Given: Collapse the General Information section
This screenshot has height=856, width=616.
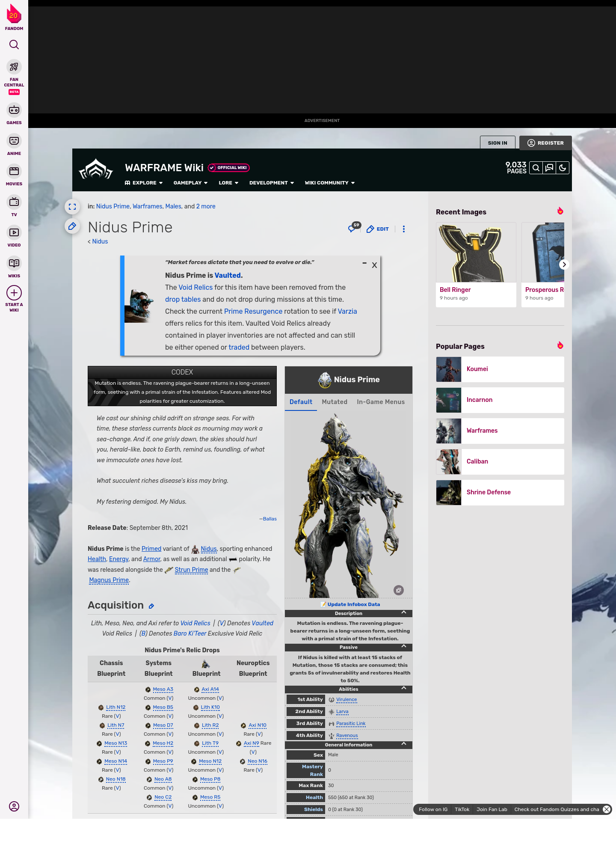Looking at the screenshot, I should pos(404,744).
